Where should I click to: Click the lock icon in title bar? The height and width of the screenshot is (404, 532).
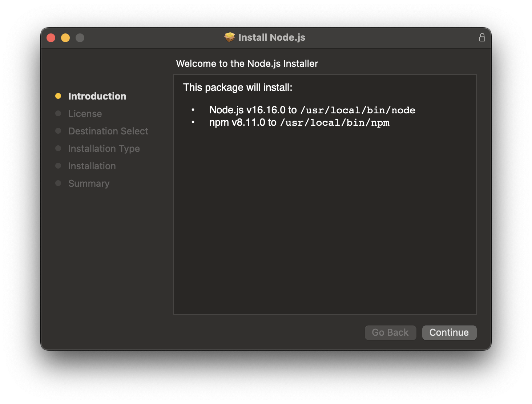(482, 37)
